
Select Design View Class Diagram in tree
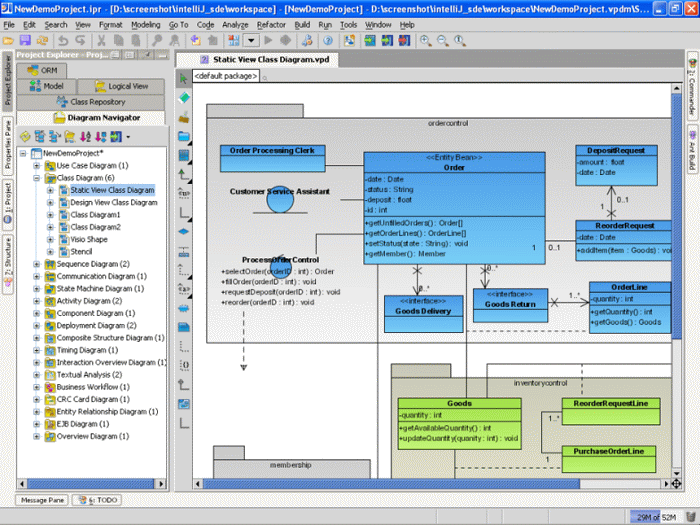pos(114,202)
